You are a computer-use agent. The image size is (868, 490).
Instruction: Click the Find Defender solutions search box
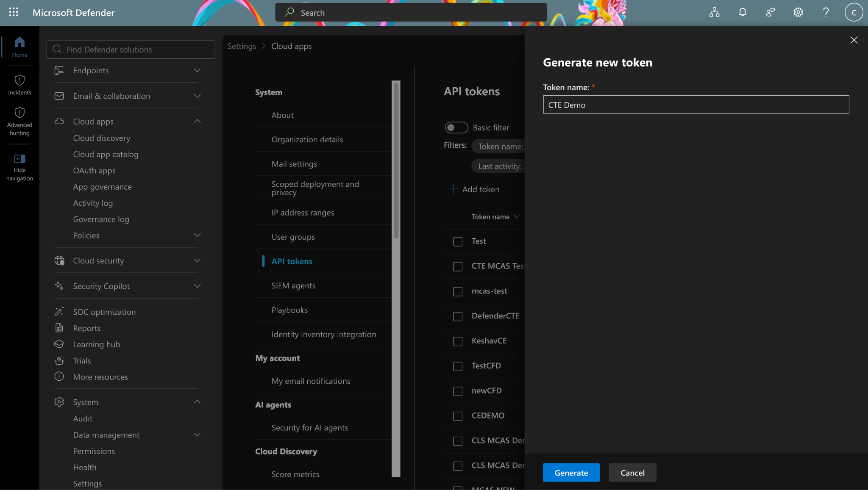click(131, 50)
